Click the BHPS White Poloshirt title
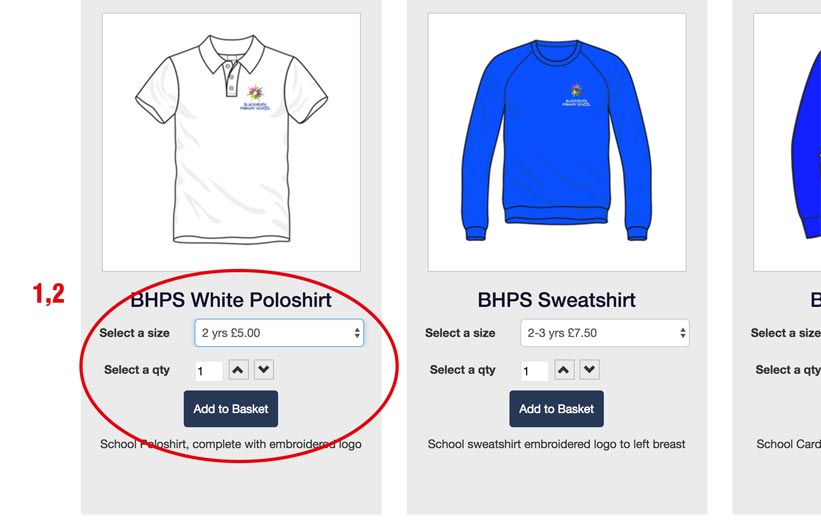 point(231,300)
